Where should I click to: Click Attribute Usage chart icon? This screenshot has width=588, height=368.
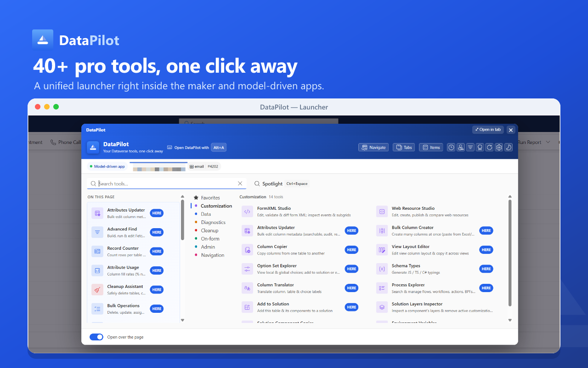pyautogui.click(x=97, y=270)
